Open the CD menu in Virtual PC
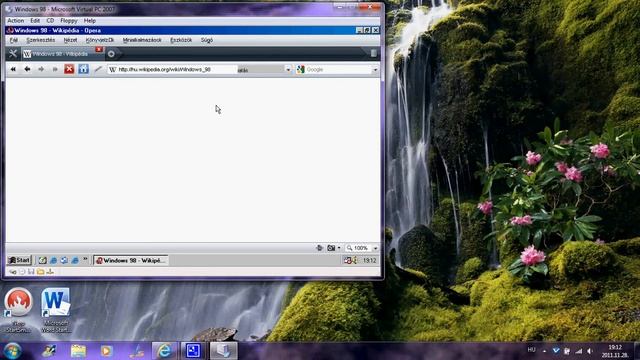The height and width of the screenshot is (360, 640). click(x=50, y=20)
